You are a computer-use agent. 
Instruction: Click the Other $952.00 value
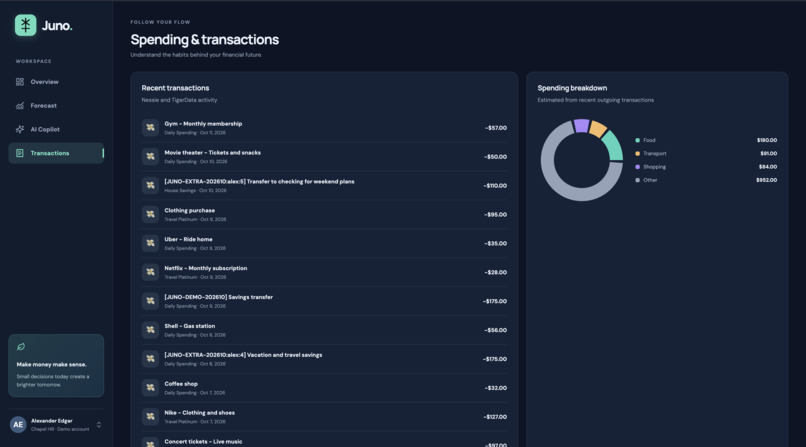click(x=766, y=180)
